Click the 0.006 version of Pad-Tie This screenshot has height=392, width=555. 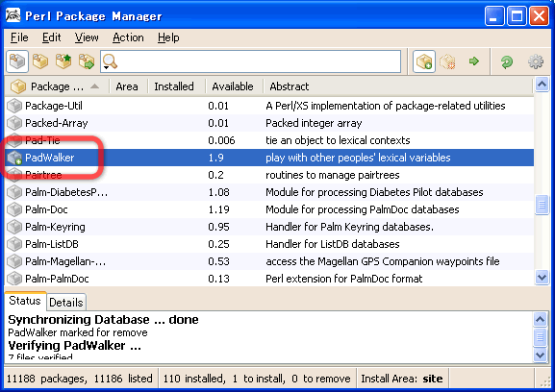pos(221,140)
